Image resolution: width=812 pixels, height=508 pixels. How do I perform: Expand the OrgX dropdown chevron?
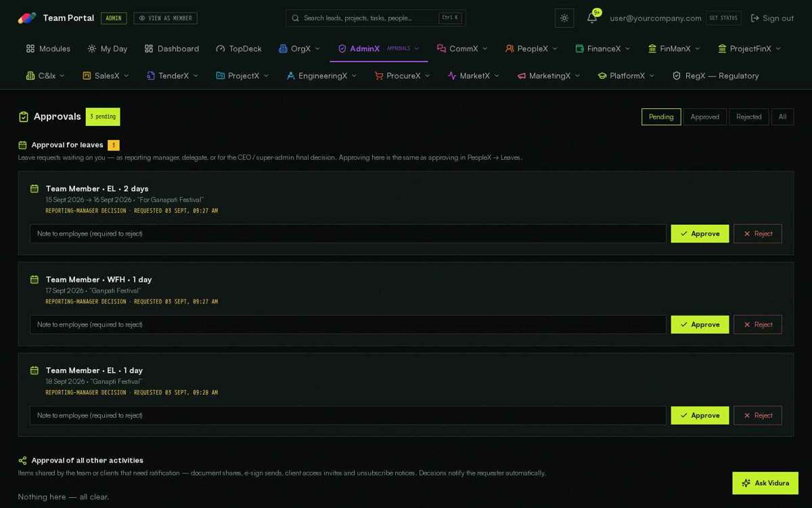[317, 49]
